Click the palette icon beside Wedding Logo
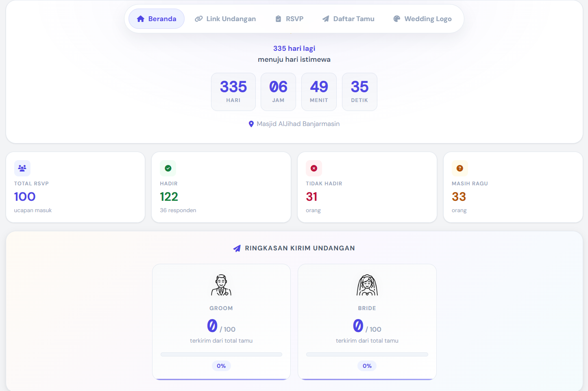588x391 pixels. coord(397,19)
